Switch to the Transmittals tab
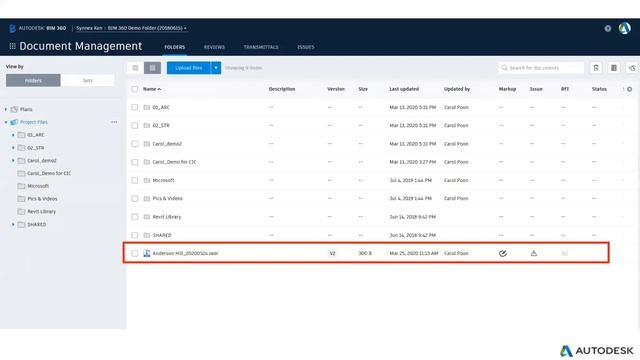Viewport: 640px width, 360px height. click(x=261, y=47)
